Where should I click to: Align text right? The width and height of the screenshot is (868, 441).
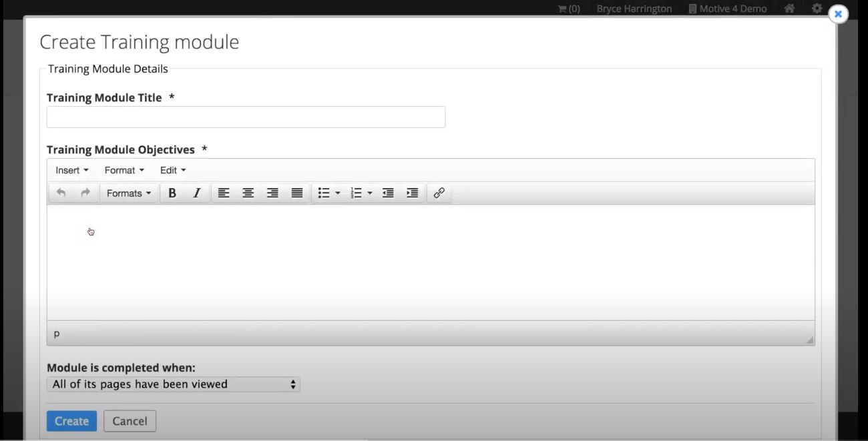pyautogui.click(x=272, y=193)
